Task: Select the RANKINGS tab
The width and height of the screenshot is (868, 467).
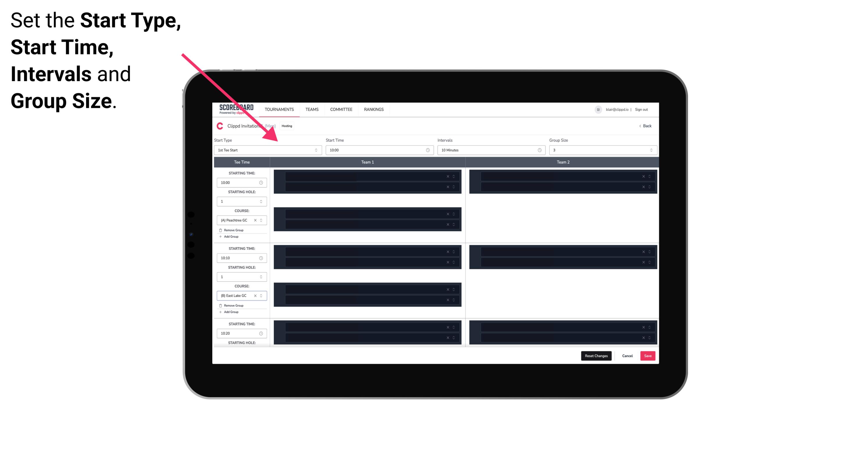Action: tap(374, 109)
